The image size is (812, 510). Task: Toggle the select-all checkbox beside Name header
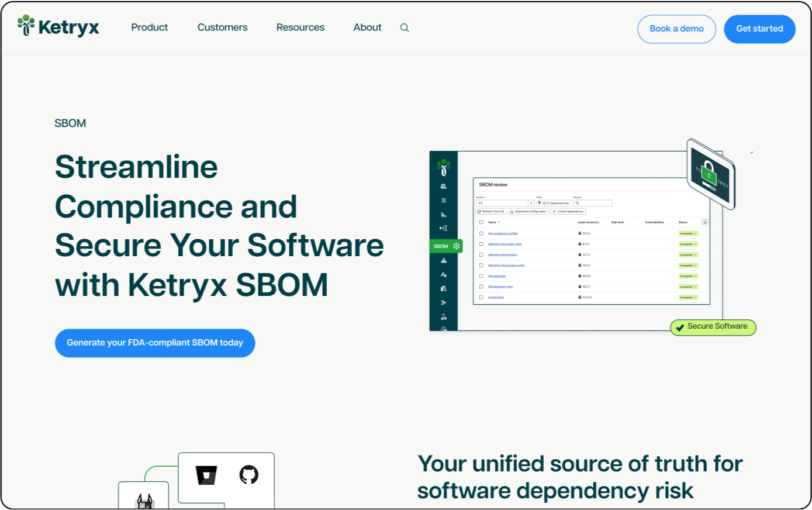[481, 222]
